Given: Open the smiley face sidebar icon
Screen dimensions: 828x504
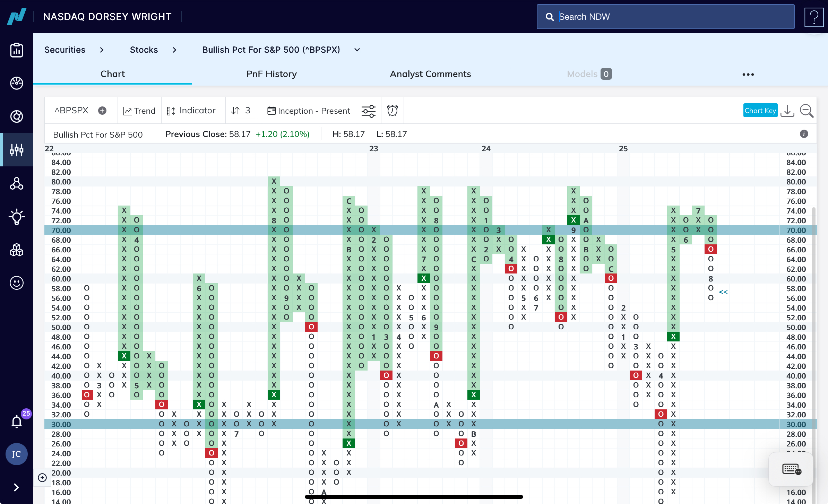Looking at the screenshot, I should coord(17,283).
